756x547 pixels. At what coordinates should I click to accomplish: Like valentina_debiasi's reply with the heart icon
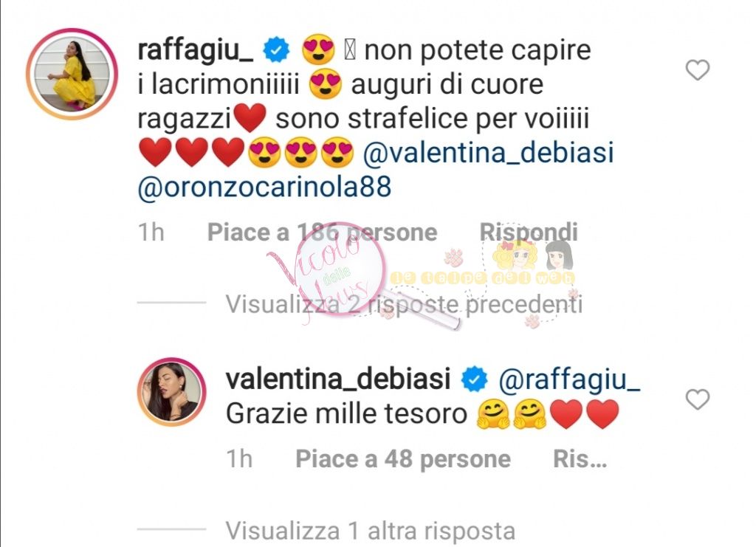(697, 399)
